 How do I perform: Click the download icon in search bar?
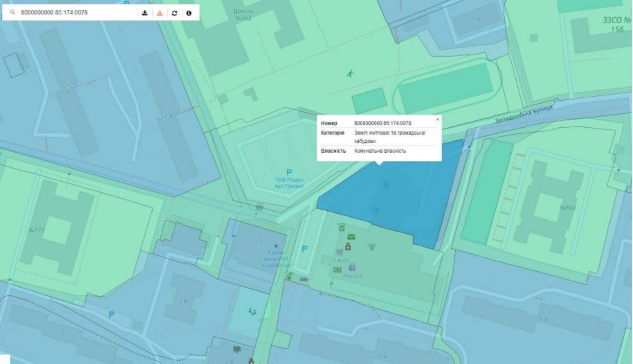tap(145, 13)
